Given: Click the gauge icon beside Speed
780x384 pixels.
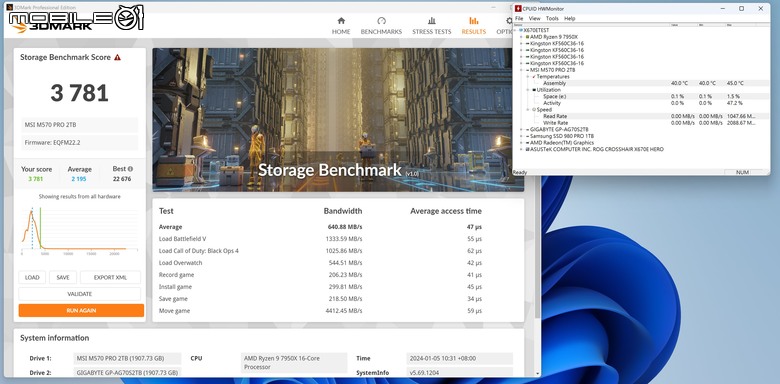Looking at the screenshot, I should (534, 109).
